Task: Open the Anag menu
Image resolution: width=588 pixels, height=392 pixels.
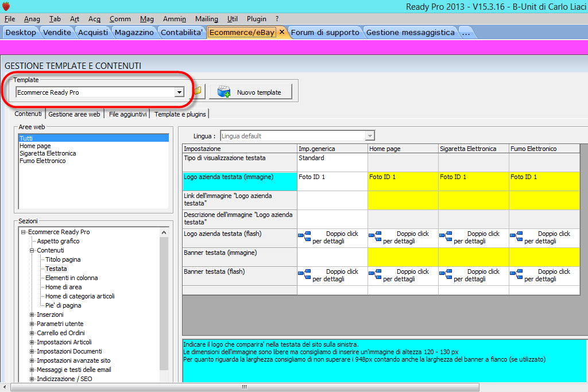Action: point(32,19)
